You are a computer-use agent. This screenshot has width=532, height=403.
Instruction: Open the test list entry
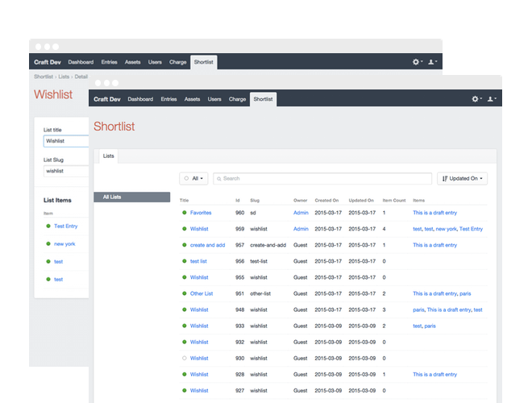(x=198, y=261)
